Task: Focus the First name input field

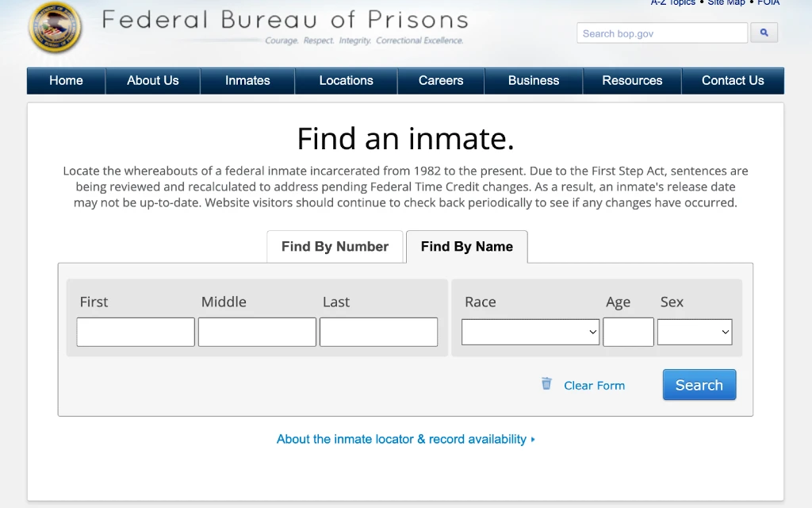Action: pos(136,332)
